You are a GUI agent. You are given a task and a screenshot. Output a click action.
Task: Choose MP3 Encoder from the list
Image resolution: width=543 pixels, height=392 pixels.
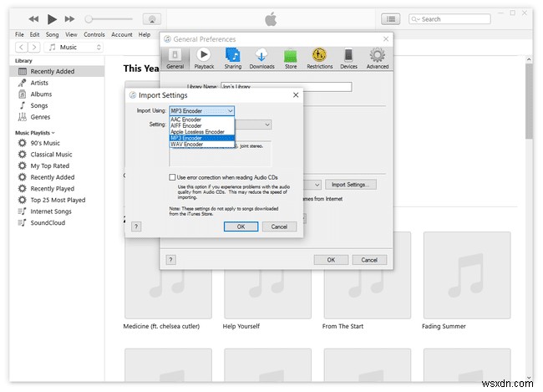pos(202,138)
